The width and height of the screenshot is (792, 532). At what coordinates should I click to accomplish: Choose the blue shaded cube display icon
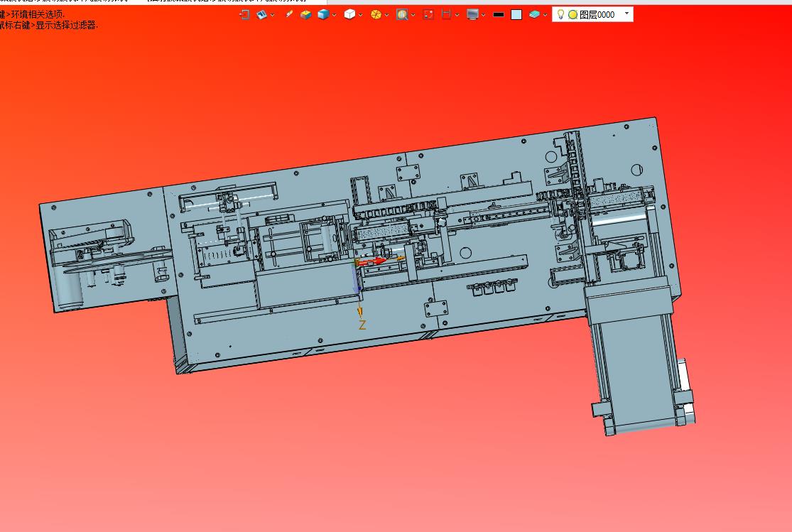click(323, 15)
